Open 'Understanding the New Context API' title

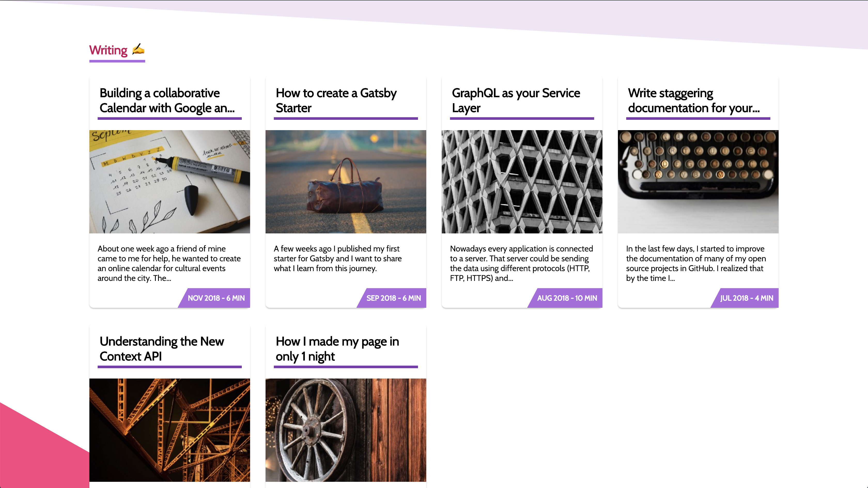coord(162,349)
